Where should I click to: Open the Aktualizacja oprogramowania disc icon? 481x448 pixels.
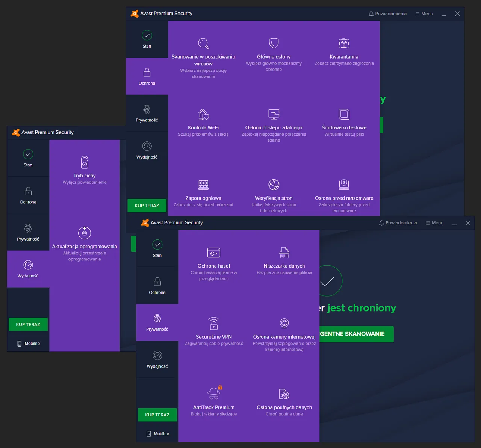(85, 233)
